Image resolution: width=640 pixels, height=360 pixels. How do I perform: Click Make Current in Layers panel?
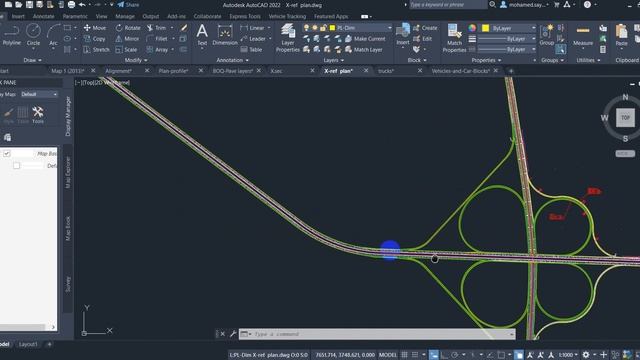coord(365,39)
